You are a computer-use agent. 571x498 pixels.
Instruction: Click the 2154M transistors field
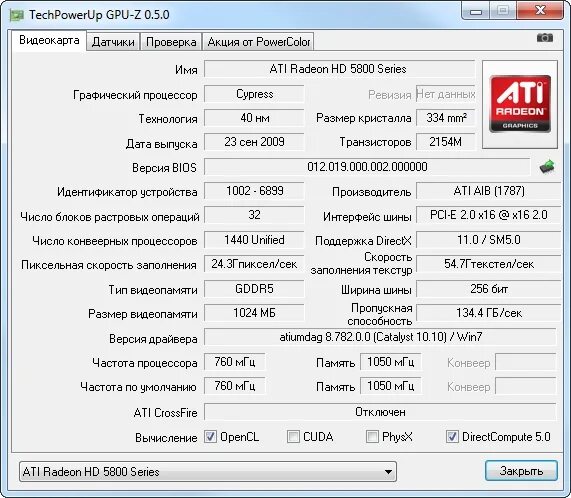coord(446,142)
